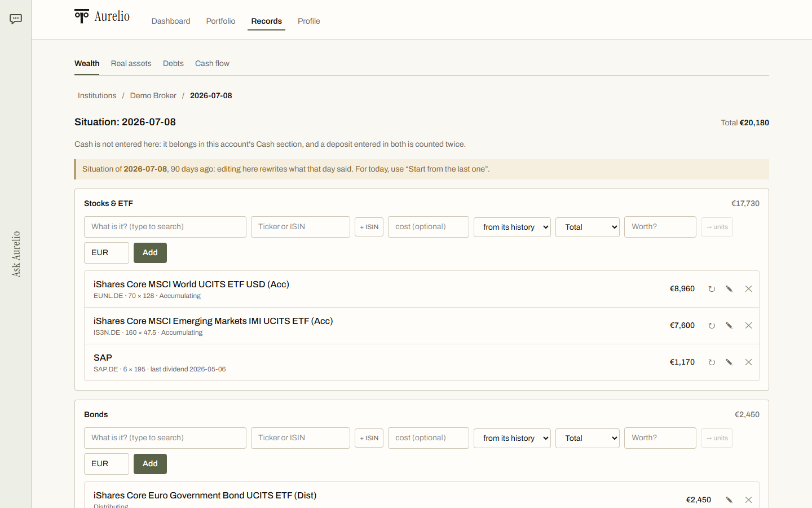Edit the Emerging Markets IMI ETF row
Image resolution: width=812 pixels, height=508 pixels.
pyautogui.click(x=729, y=326)
